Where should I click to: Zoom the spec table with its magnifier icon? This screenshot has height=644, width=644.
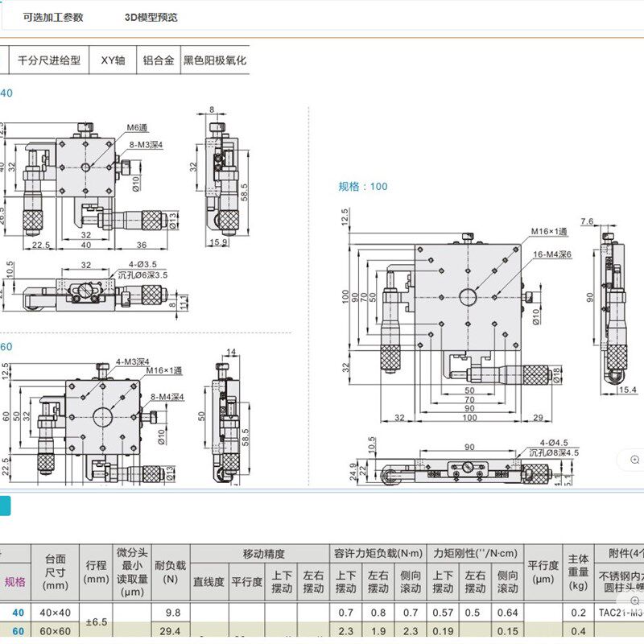(x=635, y=601)
